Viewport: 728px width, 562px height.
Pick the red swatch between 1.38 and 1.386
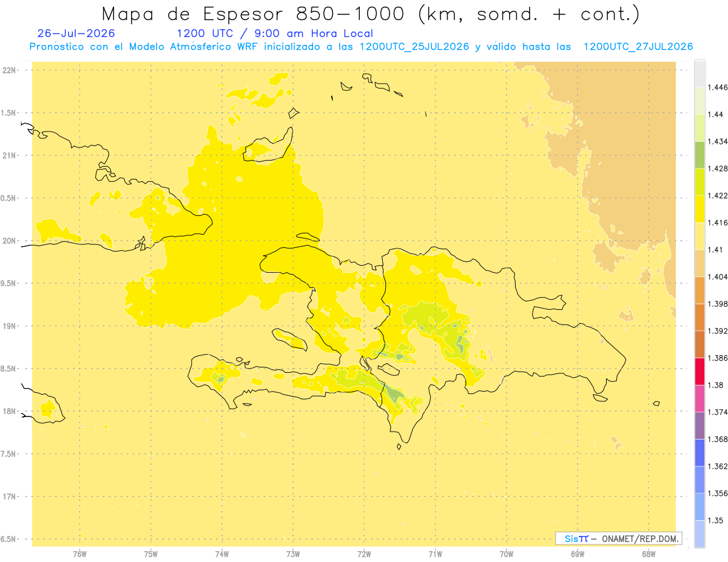(x=699, y=372)
